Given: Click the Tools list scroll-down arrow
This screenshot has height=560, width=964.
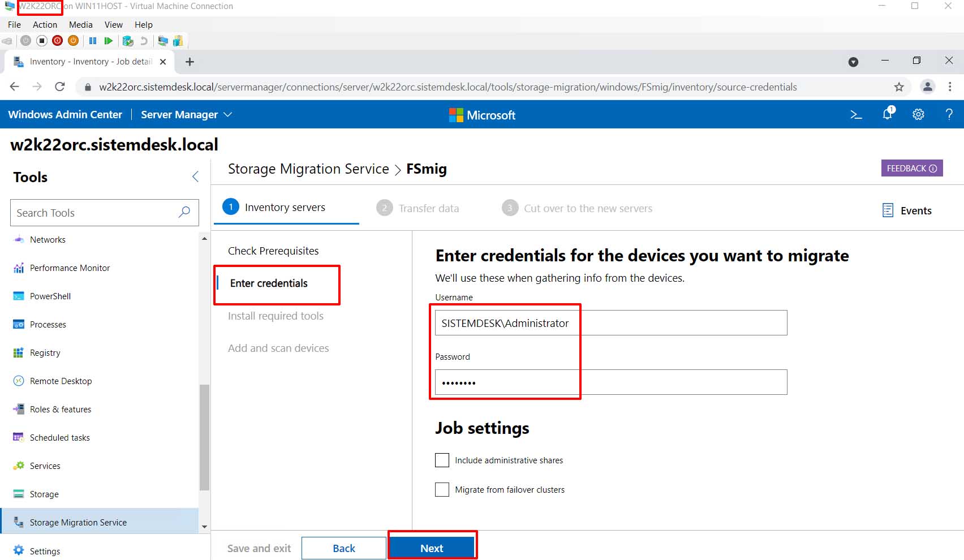Looking at the screenshot, I should [x=204, y=527].
